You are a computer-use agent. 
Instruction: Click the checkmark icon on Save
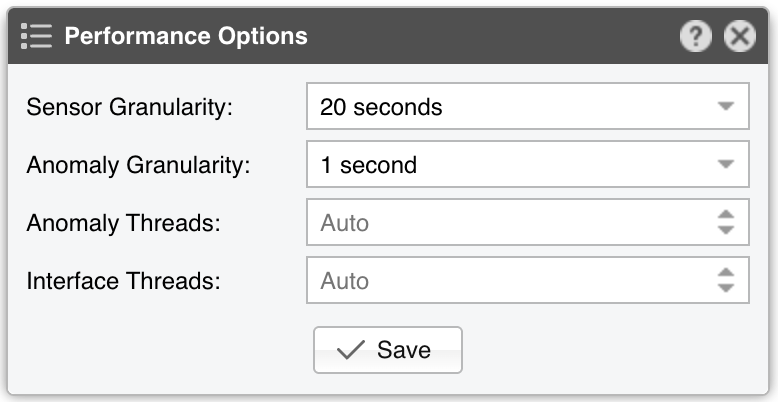tap(350, 350)
